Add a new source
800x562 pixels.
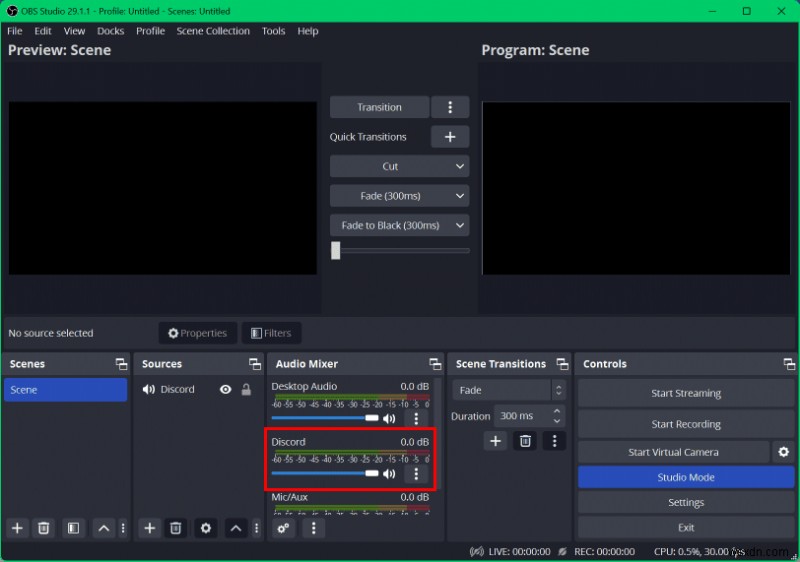coord(149,528)
